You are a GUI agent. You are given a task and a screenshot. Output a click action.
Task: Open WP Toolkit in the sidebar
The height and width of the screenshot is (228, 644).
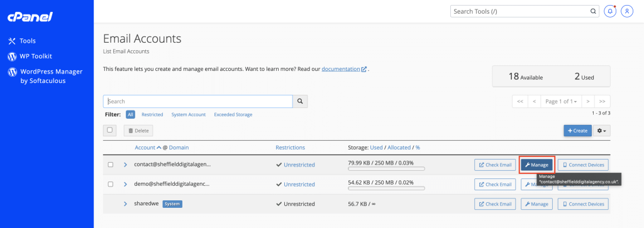(x=30, y=56)
